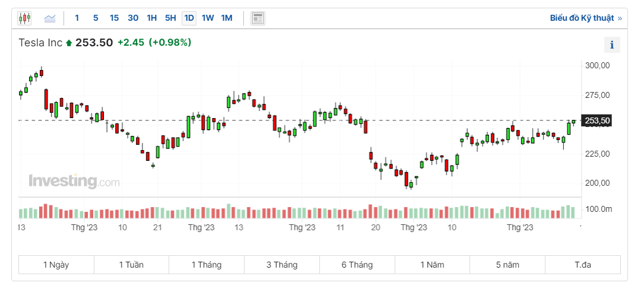Select the 1D interval
Screen dimensions: 644x289
189,18
